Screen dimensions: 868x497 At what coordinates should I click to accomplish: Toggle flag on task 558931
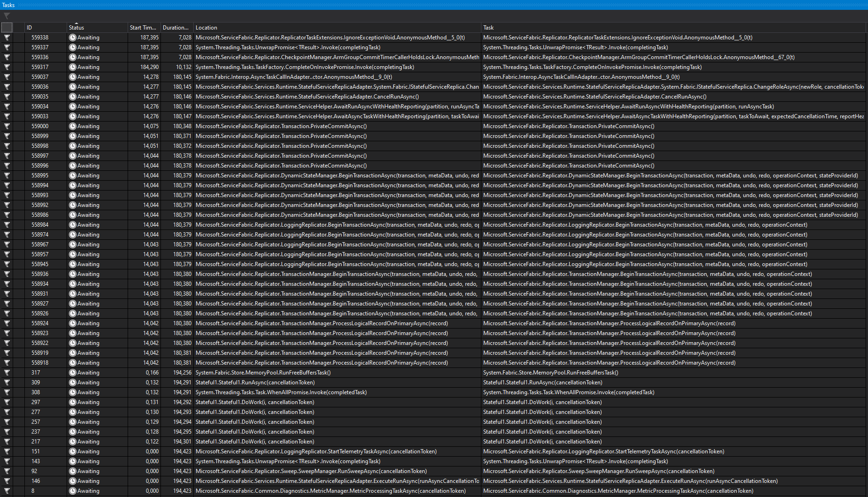[7, 294]
